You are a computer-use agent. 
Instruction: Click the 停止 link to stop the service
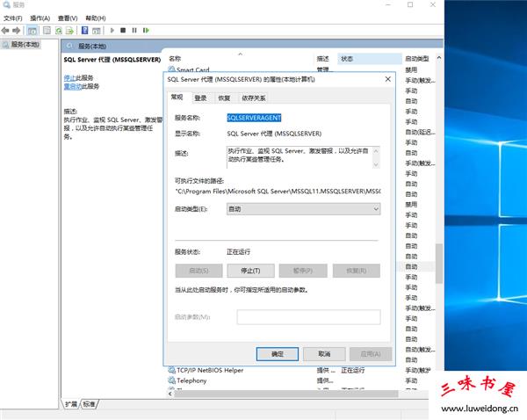(x=69, y=78)
